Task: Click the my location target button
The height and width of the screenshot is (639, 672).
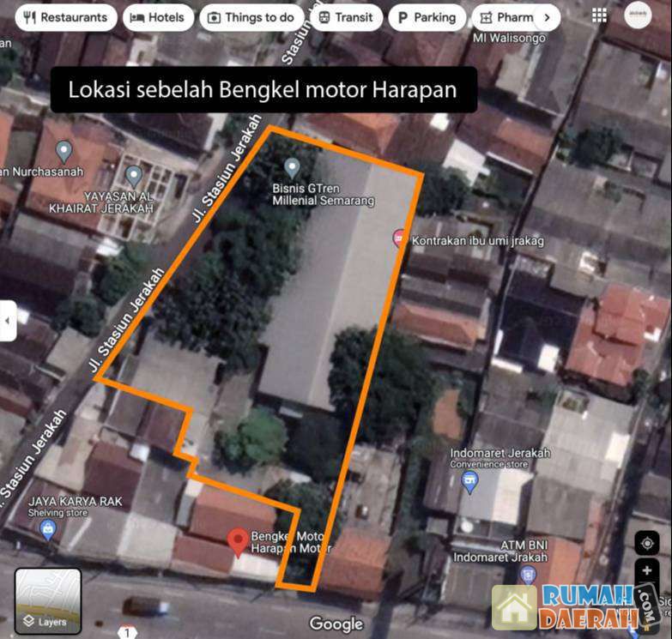Action: tap(647, 543)
